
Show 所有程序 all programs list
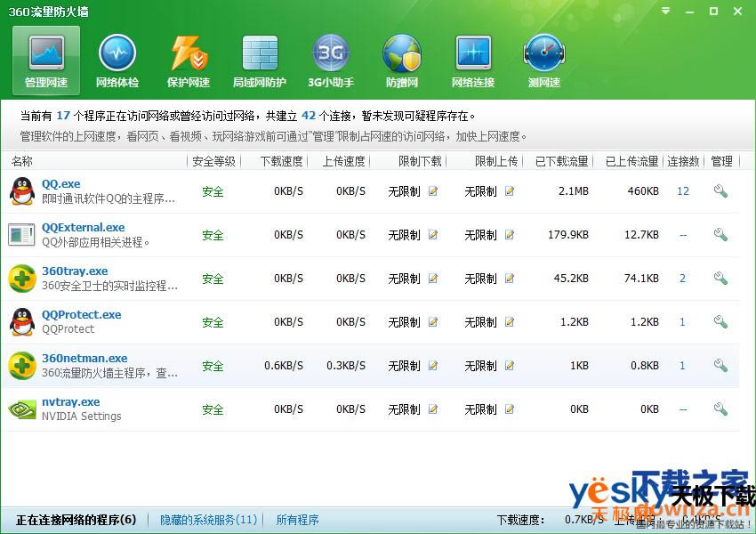tap(297, 520)
